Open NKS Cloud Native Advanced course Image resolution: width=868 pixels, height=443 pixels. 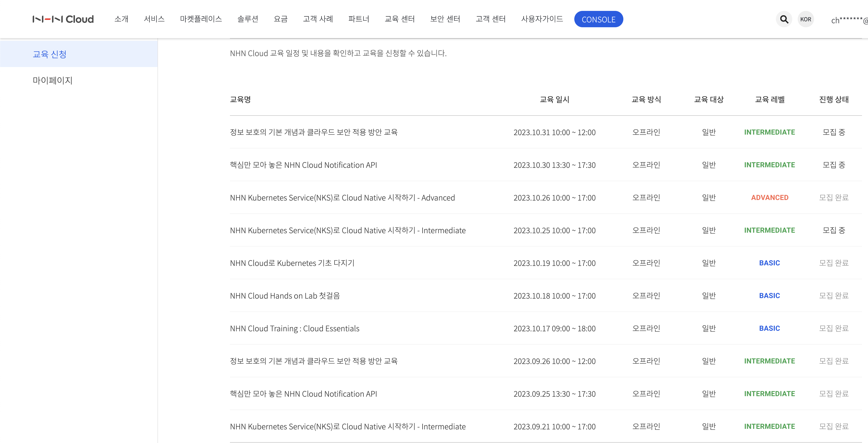pyautogui.click(x=342, y=198)
